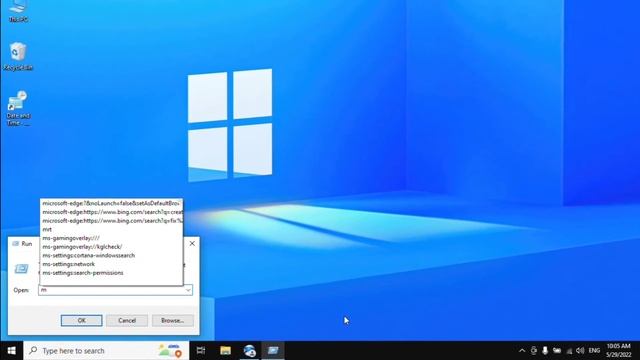Click OK in the Run dialog
Screen dimensions: 640x360
82,320
